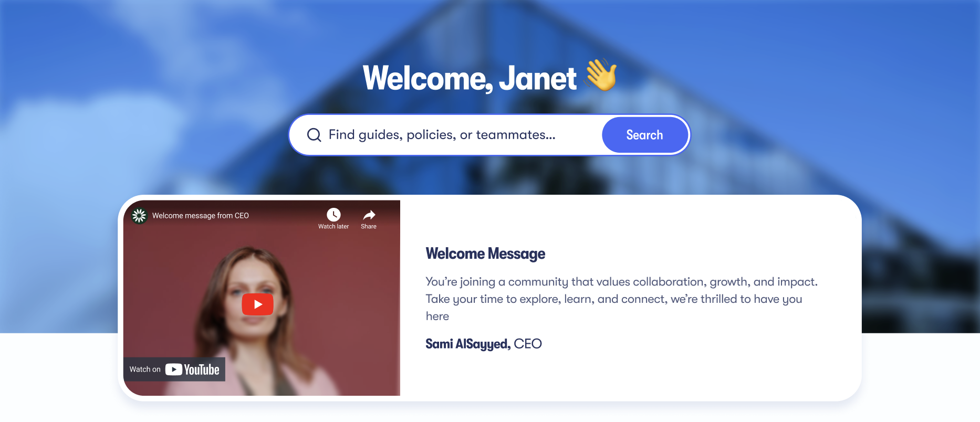Image resolution: width=980 pixels, height=422 pixels.
Task: Click the blue Search button
Action: (645, 135)
